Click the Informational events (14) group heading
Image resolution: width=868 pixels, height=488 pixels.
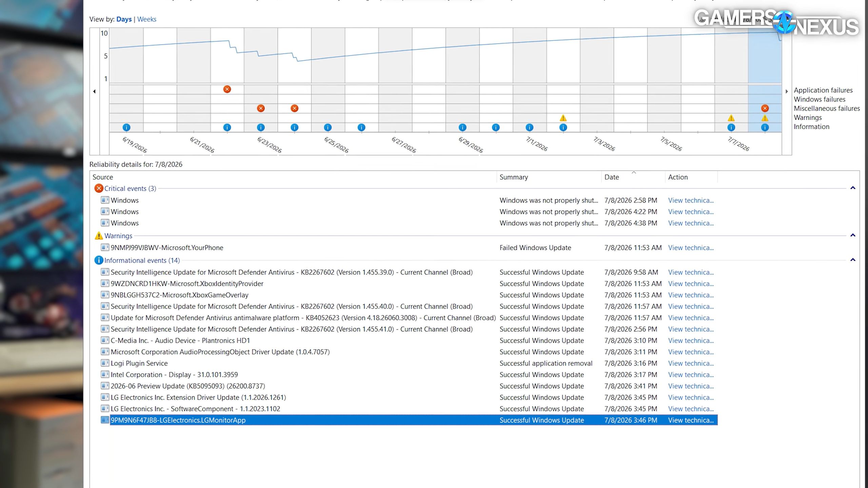point(142,260)
